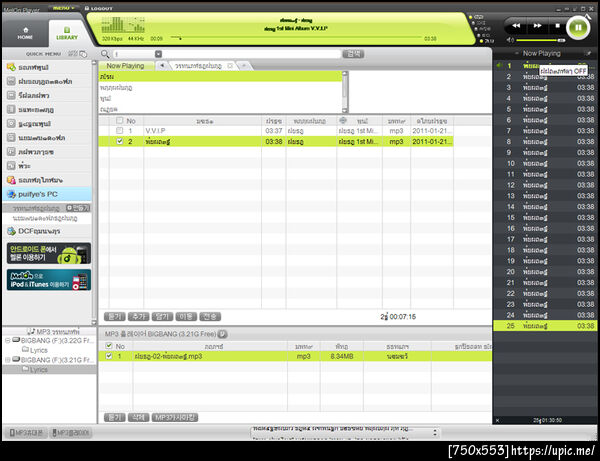Viewport: 600px width, 461px height.
Task: Switch to the Now Playing tab in center pane
Action: [126, 66]
